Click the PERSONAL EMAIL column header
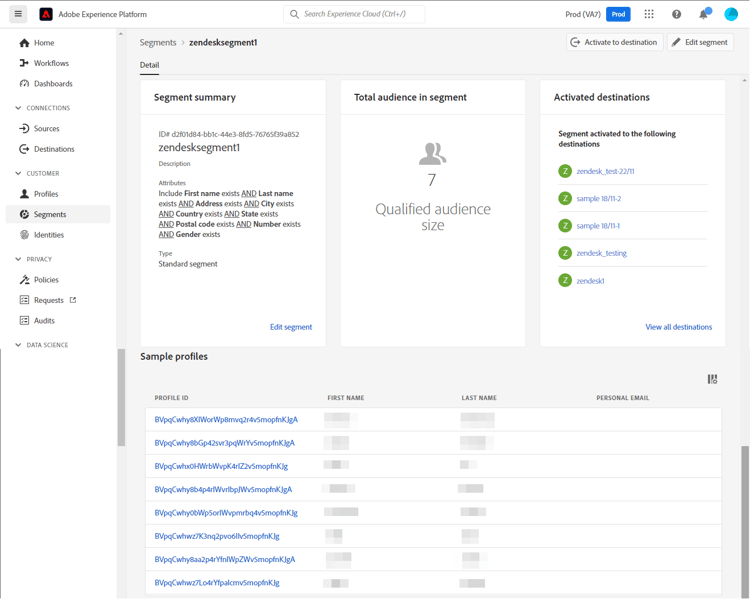The width and height of the screenshot is (750, 599). coord(622,398)
